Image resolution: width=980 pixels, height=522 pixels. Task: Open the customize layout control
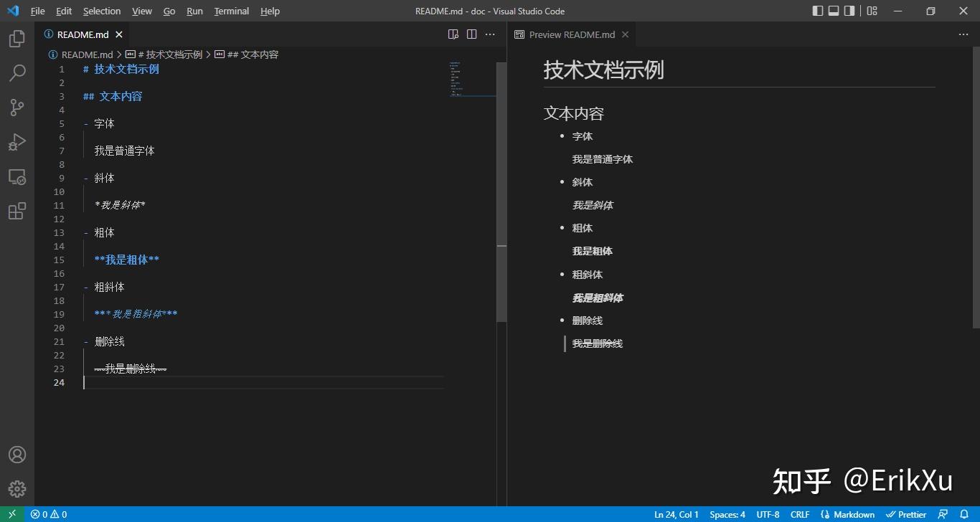(x=872, y=11)
